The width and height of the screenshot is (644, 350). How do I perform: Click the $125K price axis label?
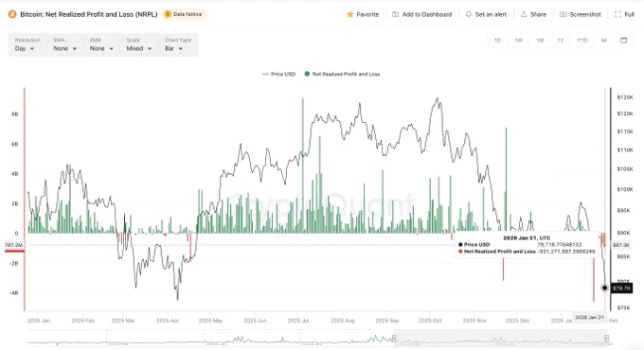click(x=625, y=97)
